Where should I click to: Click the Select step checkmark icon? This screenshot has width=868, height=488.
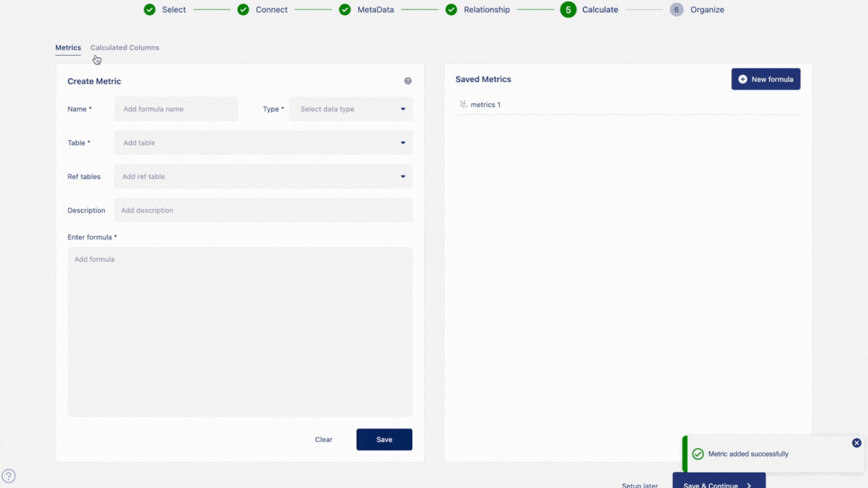(150, 10)
